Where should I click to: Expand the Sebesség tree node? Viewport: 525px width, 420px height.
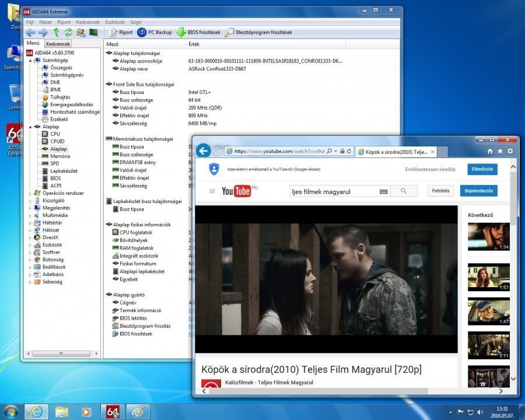point(30,282)
